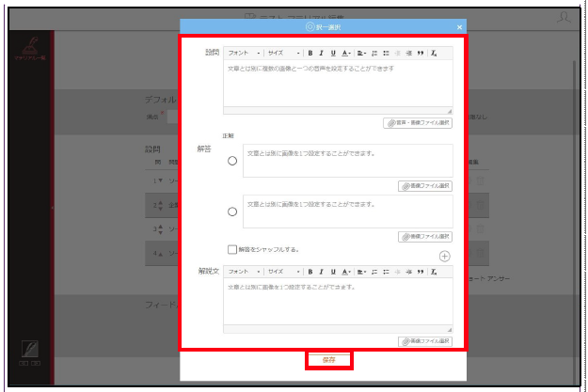Open マテリアル一覧 in left sidebar

(x=29, y=49)
